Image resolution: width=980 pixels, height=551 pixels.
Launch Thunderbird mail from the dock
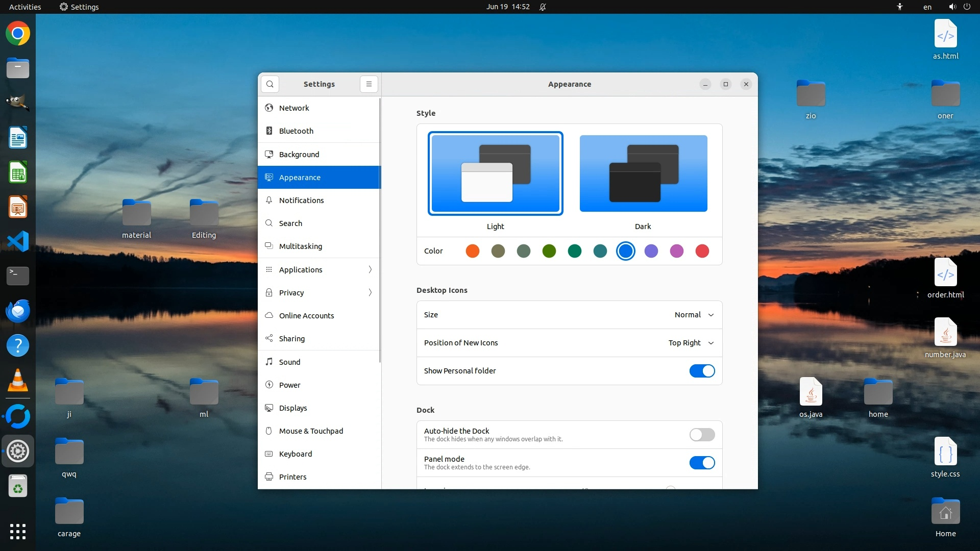18,311
